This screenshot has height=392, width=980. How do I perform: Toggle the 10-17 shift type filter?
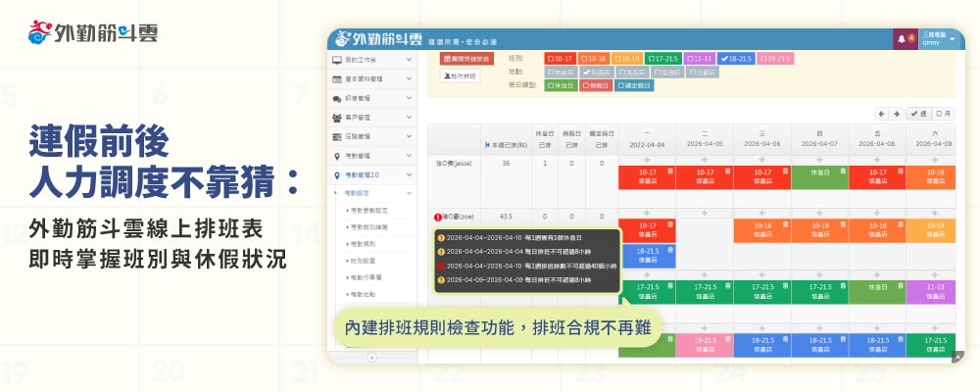click(560, 58)
